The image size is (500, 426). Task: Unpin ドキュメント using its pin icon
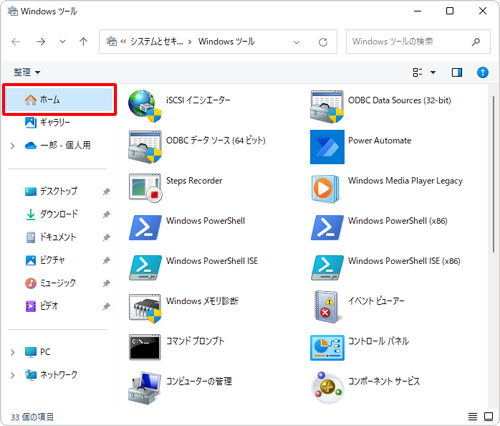106,238
